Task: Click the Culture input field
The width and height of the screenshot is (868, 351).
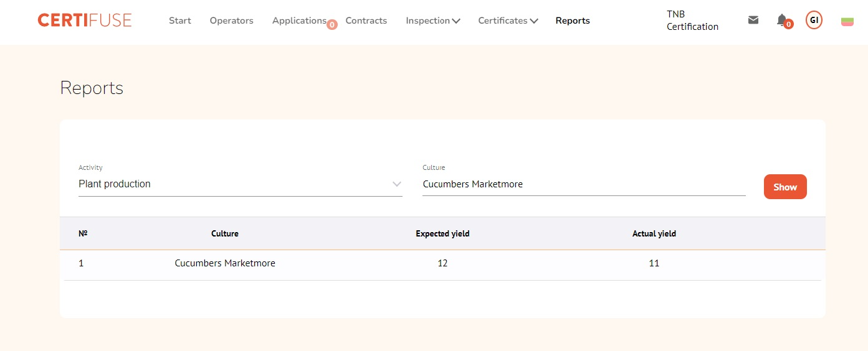Action: click(583, 184)
